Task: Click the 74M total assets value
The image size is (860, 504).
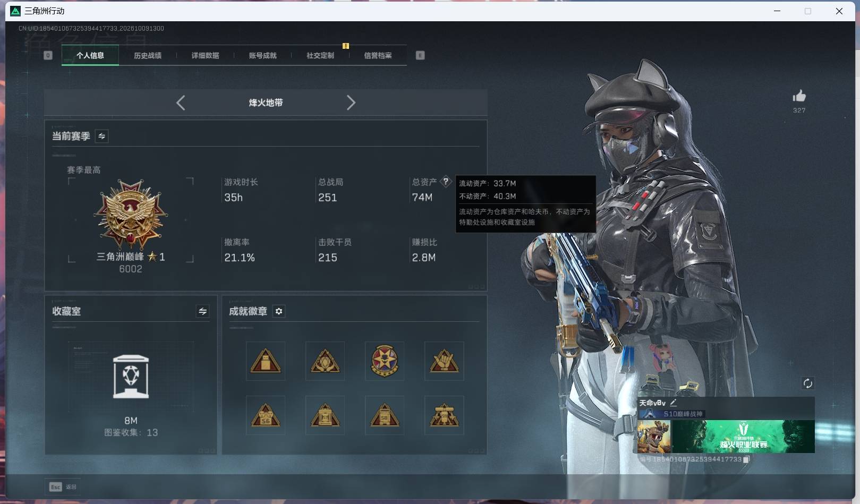Action: click(422, 198)
